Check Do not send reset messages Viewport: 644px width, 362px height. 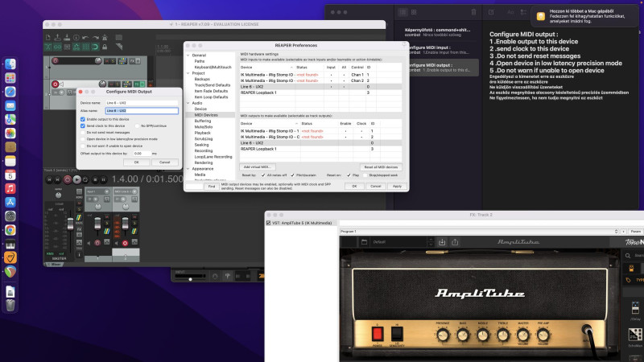point(83,133)
